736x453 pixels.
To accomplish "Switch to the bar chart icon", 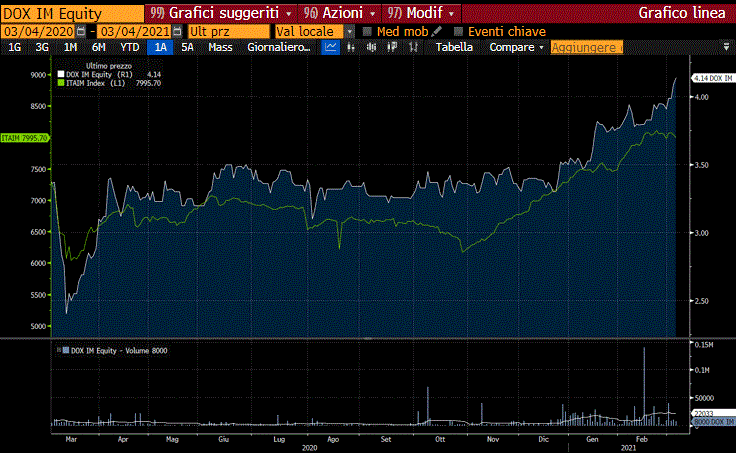I will (350, 47).
